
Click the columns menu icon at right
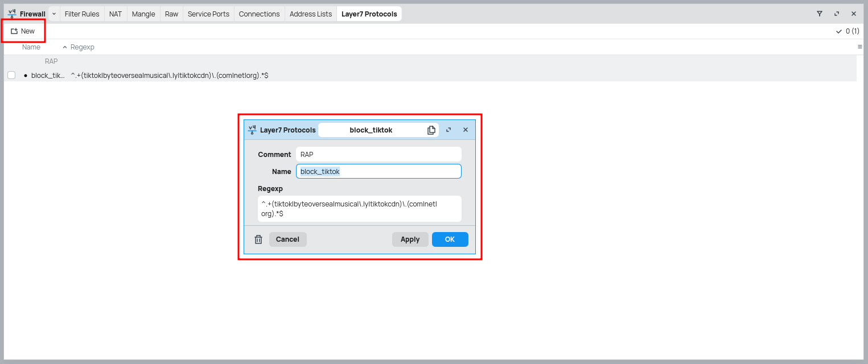[x=859, y=47]
